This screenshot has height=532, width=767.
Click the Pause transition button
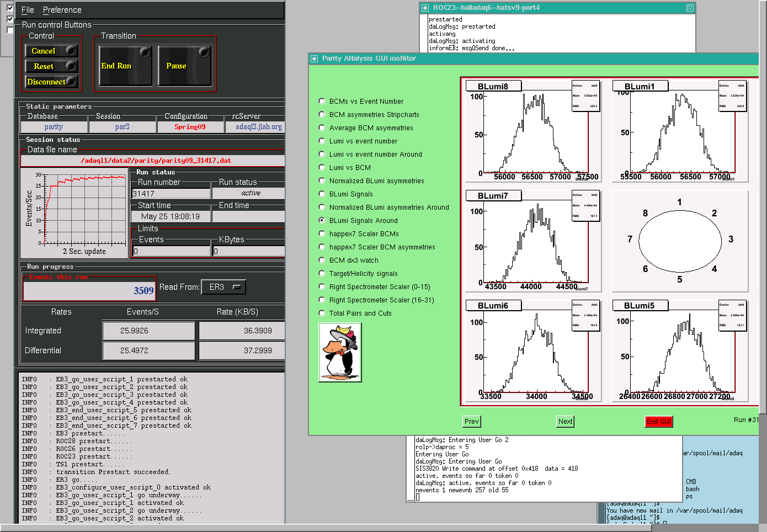pos(185,66)
